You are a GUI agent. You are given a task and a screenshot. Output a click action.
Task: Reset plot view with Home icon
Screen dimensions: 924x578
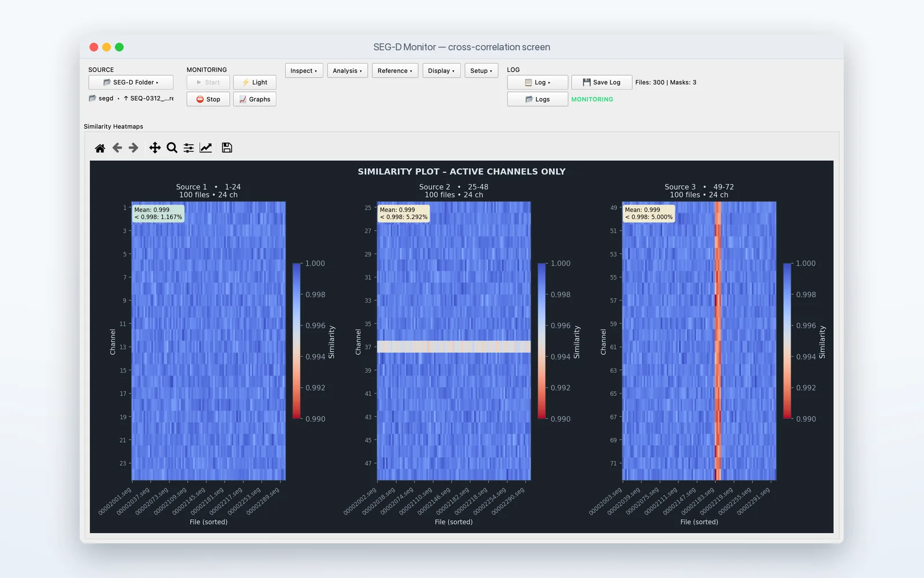point(100,148)
